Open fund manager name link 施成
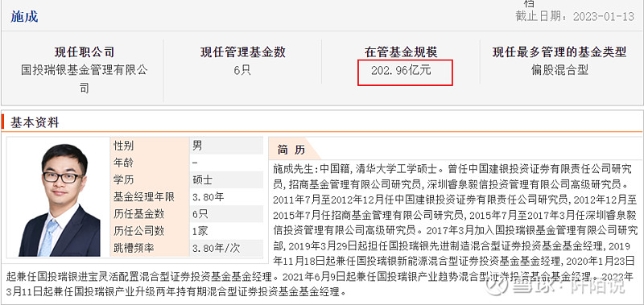Viewport: 644px width, 305px height. point(24,16)
